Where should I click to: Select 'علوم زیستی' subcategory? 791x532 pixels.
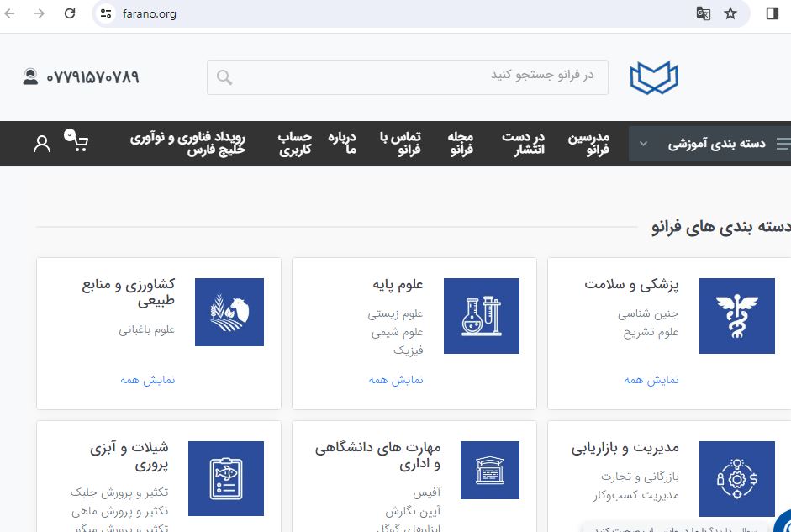coord(395,313)
